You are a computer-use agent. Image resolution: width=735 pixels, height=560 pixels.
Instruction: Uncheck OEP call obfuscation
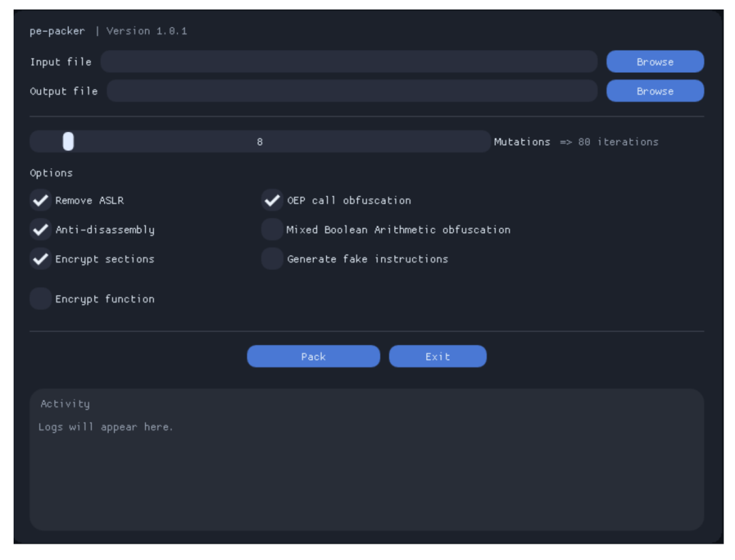click(272, 201)
